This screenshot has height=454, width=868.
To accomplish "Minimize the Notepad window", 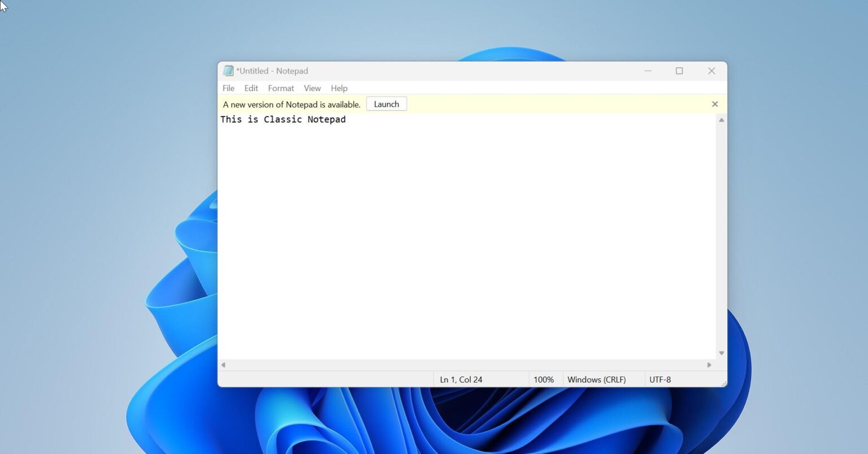I will (648, 71).
